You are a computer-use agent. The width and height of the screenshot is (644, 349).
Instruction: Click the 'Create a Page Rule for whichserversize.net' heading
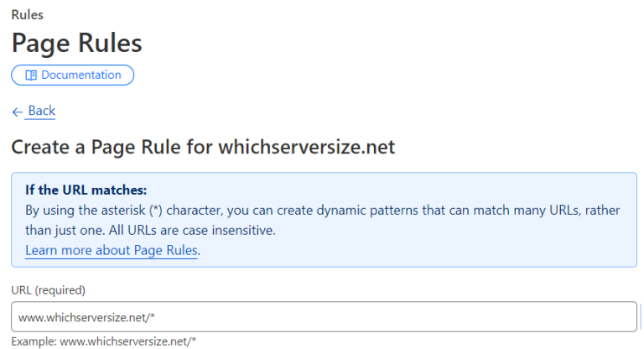pyautogui.click(x=203, y=147)
